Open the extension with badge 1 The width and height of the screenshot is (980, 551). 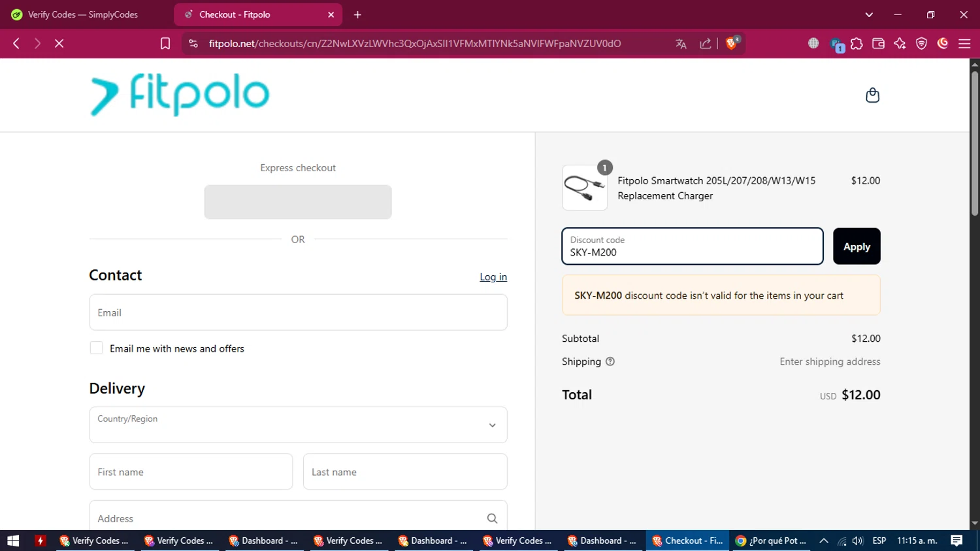point(837,44)
